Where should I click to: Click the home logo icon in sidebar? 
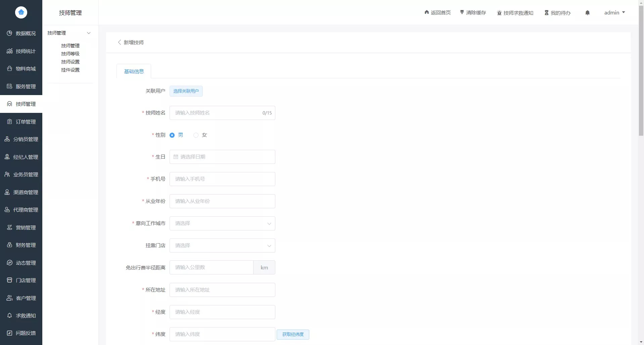pos(21,12)
